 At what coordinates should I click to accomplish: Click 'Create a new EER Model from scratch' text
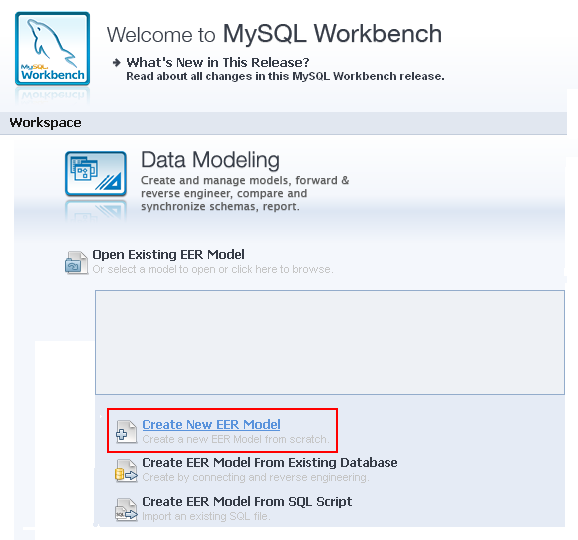point(236,439)
